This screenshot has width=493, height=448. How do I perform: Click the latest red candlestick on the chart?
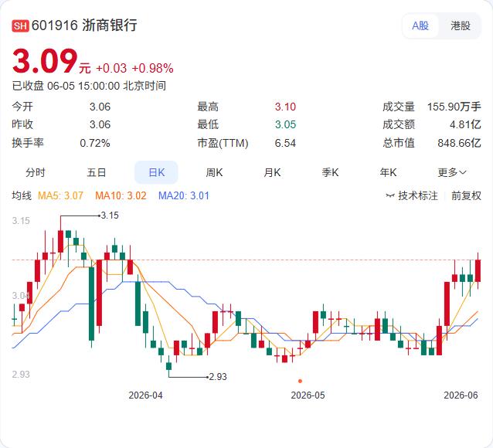click(478, 270)
